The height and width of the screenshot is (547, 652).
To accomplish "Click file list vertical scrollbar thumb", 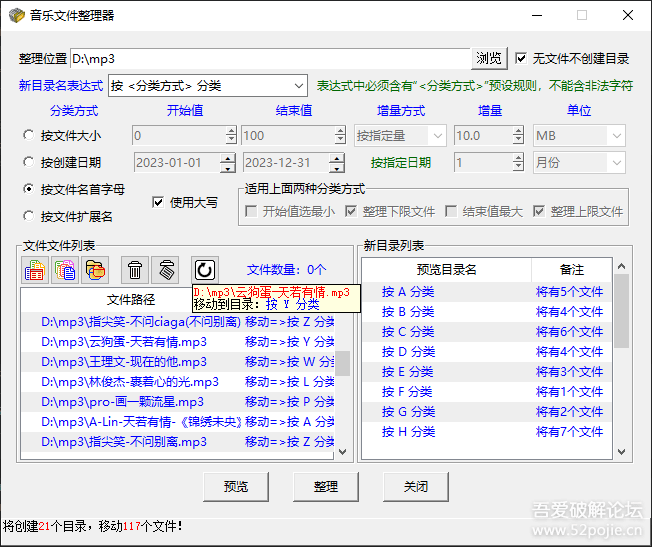I will 343,363.
